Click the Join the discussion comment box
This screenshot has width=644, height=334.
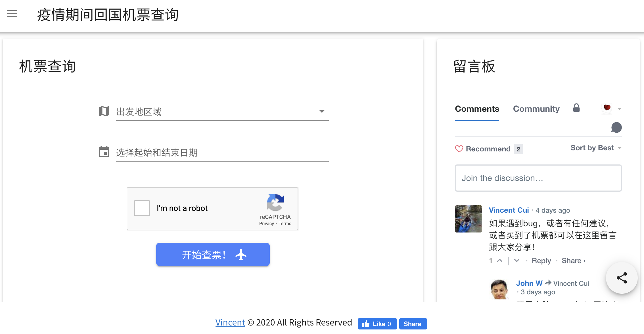538,178
